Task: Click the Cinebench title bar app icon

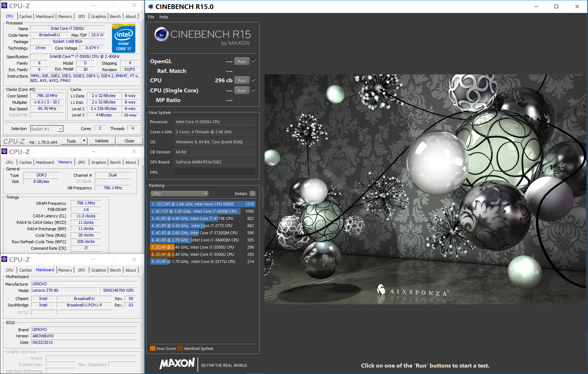Action: 151,6
